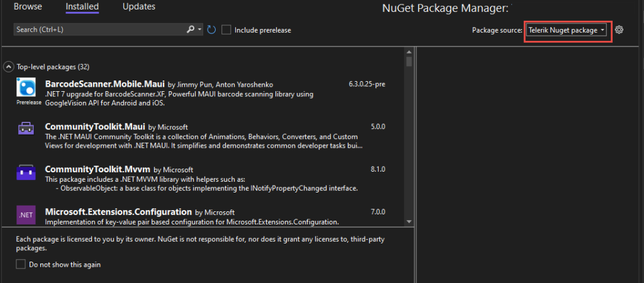
Task: Switch to the Updates tab
Action: [x=139, y=7]
